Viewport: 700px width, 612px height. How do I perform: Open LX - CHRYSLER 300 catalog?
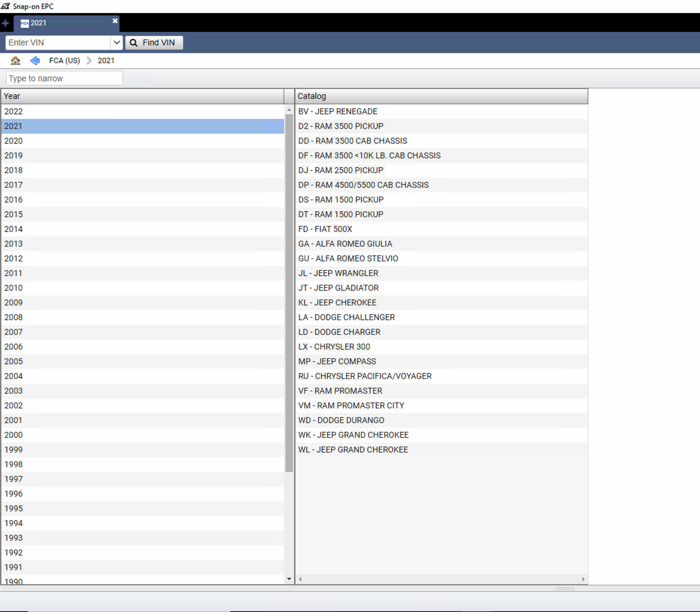442,347
